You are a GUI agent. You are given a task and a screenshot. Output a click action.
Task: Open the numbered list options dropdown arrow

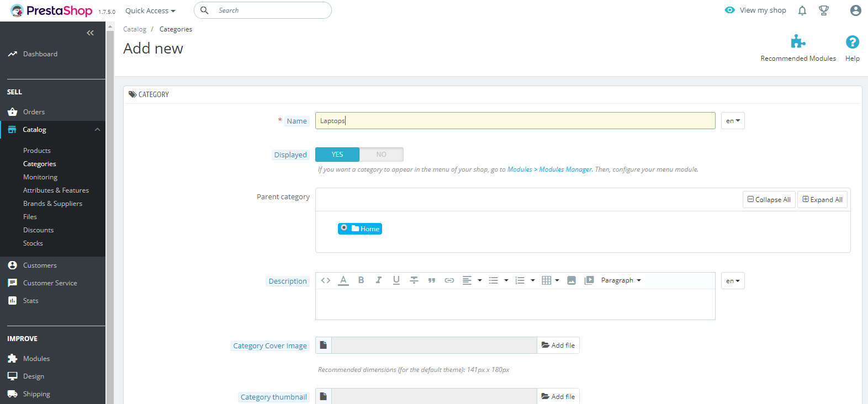pos(533,280)
